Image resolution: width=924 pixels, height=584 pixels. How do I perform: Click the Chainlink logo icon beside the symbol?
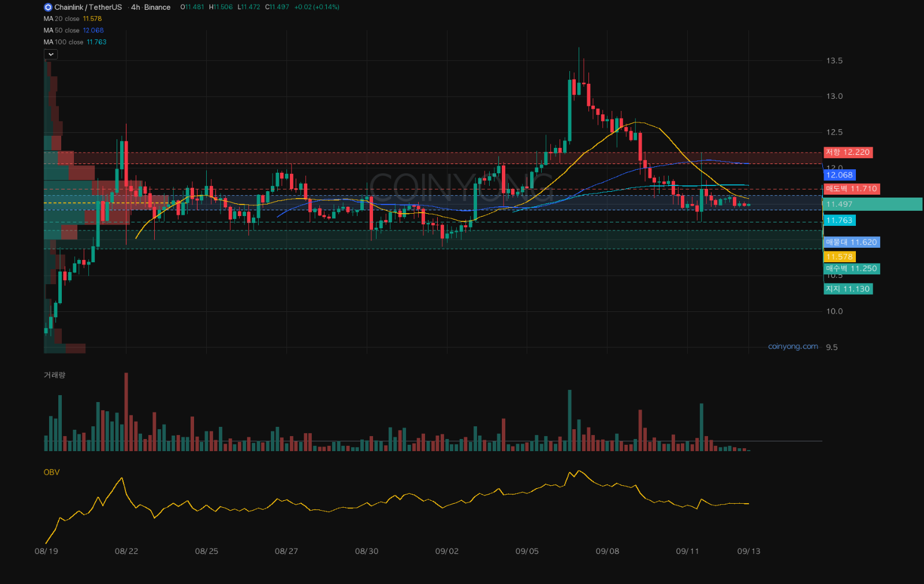click(48, 8)
